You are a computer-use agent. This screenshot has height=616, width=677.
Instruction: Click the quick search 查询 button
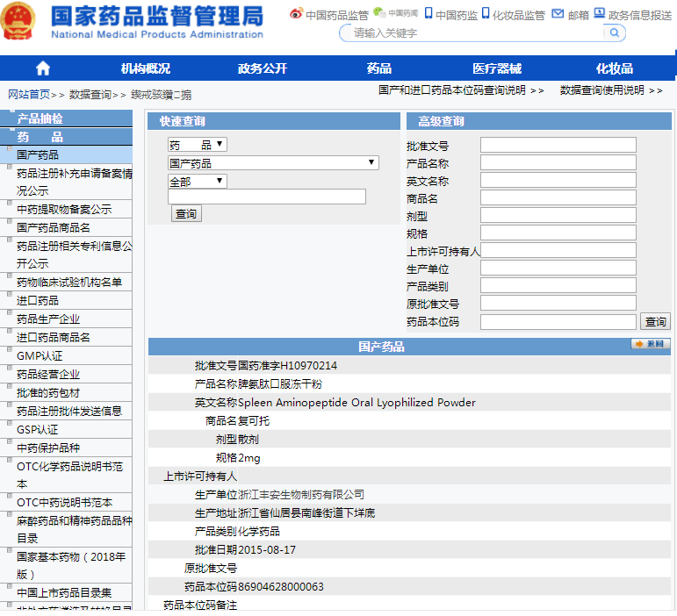186,213
